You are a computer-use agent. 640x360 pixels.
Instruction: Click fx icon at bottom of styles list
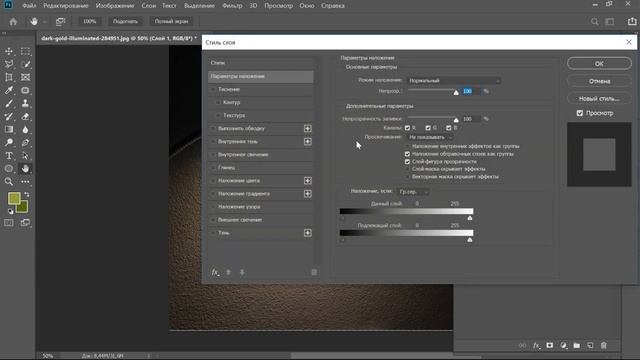point(215,272)
